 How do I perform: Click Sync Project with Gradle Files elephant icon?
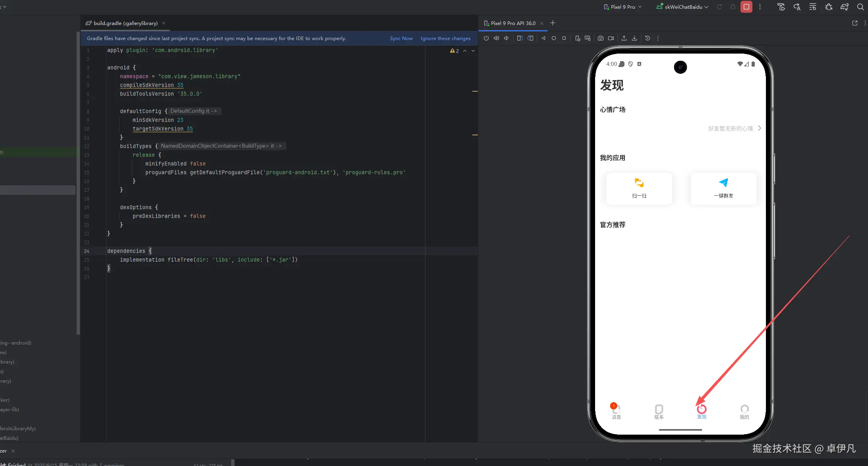click(x=844, y=7)
